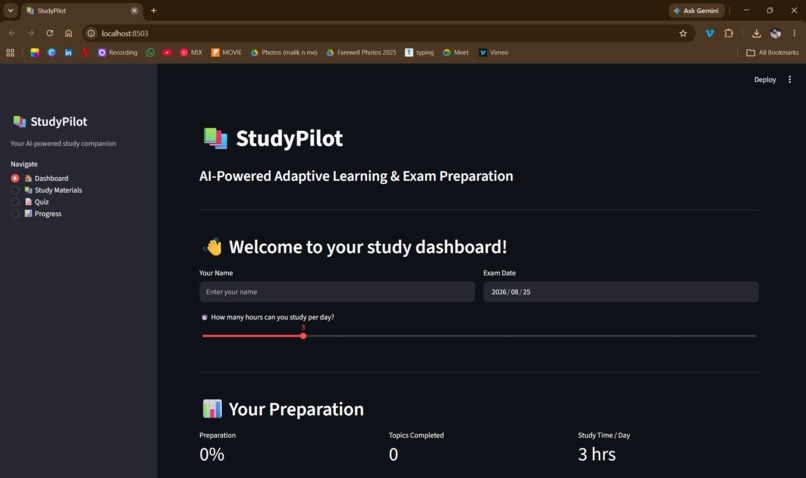806x478 pixels.
Task: Open the LinkedIn bookmark
Action: point(68,52)
